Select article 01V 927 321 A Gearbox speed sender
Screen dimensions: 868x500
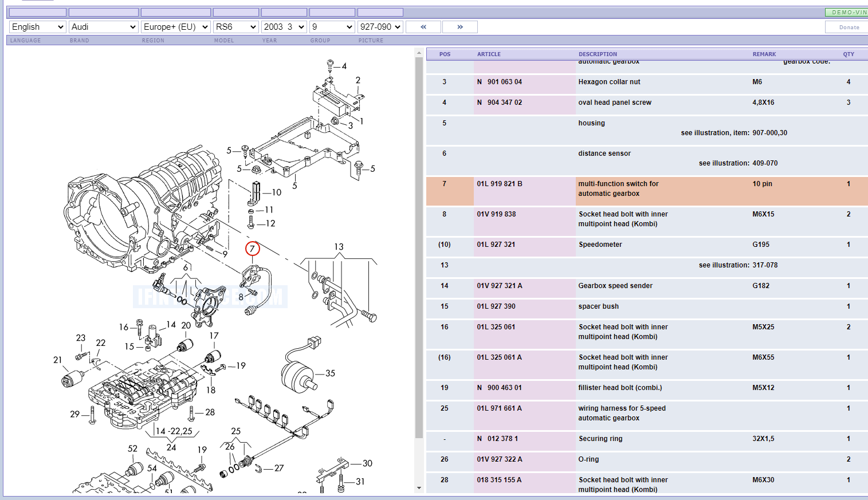coord(500,286)
